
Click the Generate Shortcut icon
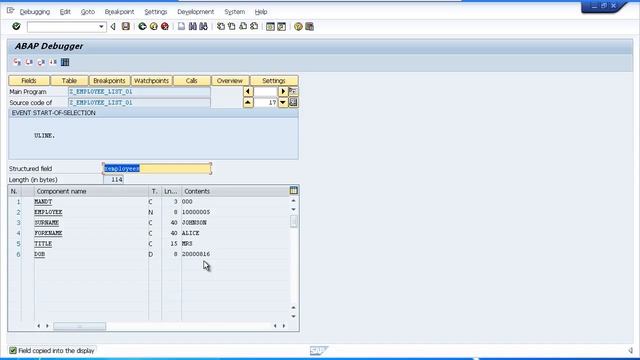click(x=281, y=27)
